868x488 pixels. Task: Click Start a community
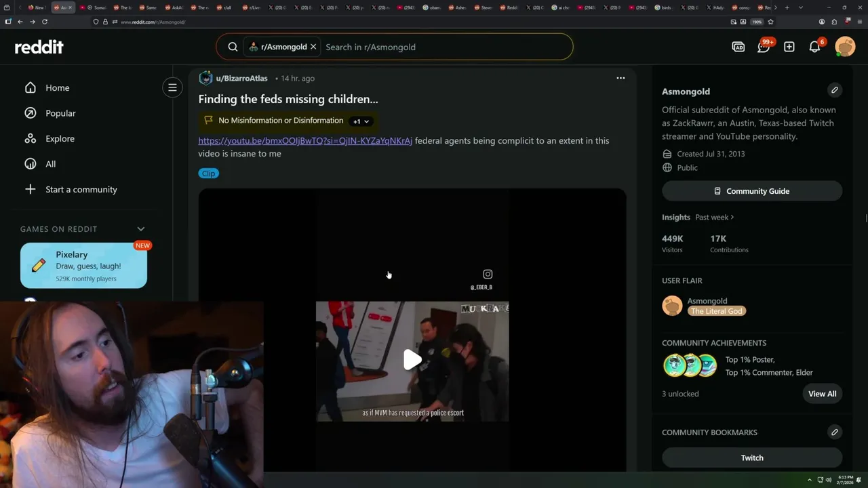point(81,189)
